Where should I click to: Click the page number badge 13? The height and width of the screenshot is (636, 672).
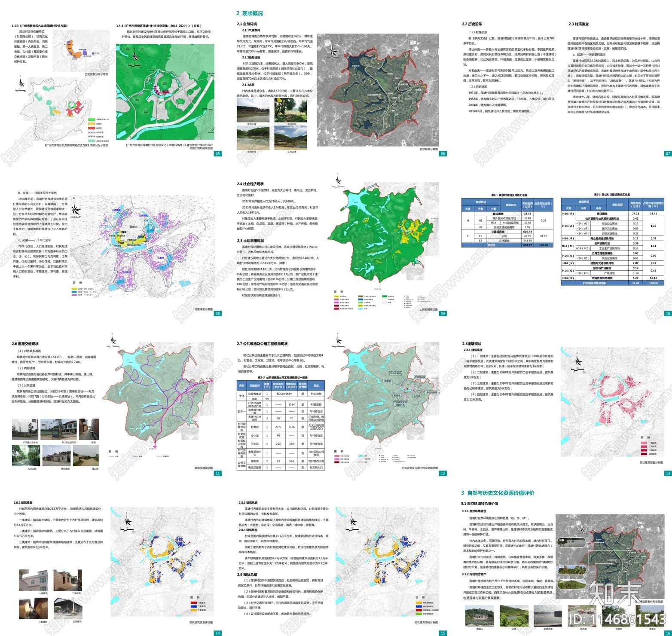(x=667, y=473)
